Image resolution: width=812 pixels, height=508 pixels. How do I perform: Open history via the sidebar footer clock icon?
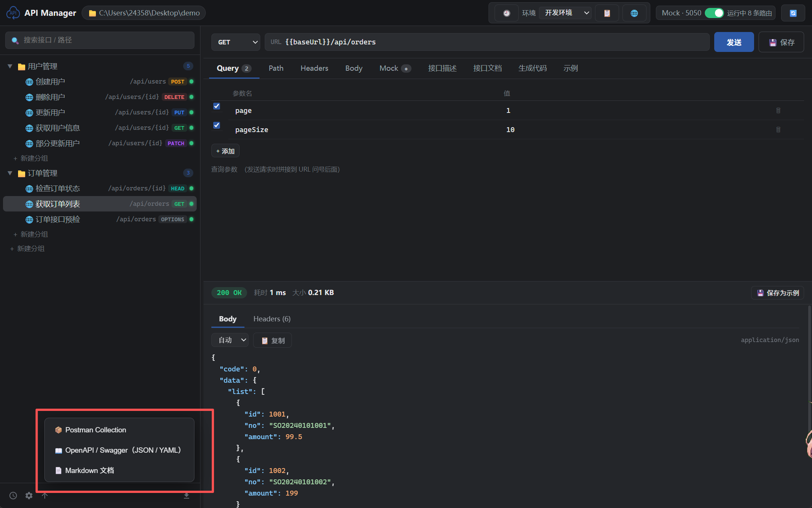click(x=13, y=496)
